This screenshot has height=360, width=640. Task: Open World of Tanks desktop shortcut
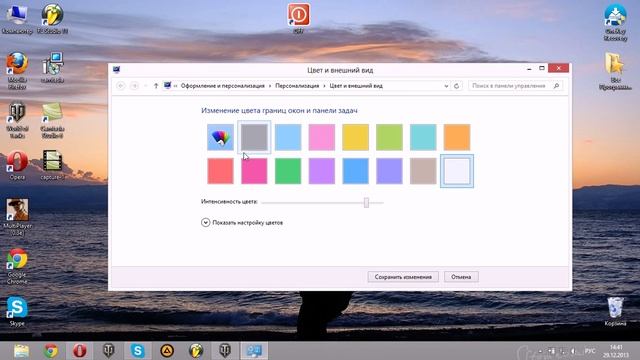[17, 120]
